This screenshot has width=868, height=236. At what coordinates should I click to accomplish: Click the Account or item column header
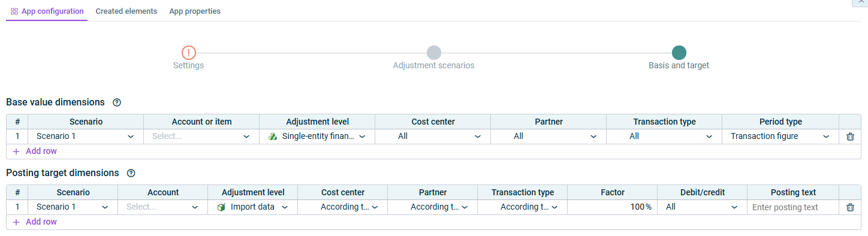click(x=201, y=122)
